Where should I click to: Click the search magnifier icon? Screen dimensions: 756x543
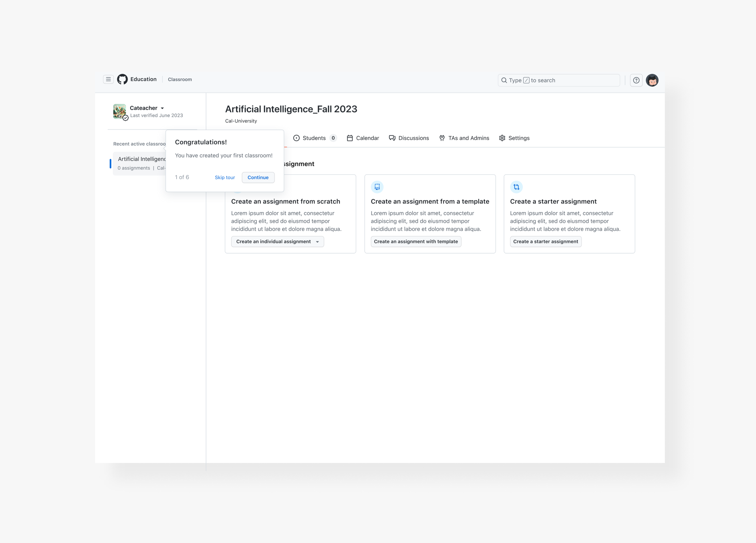click(504, 80)
